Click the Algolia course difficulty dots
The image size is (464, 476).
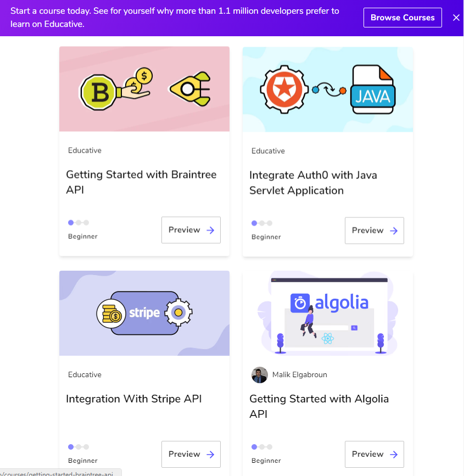(x=262, y=447)
